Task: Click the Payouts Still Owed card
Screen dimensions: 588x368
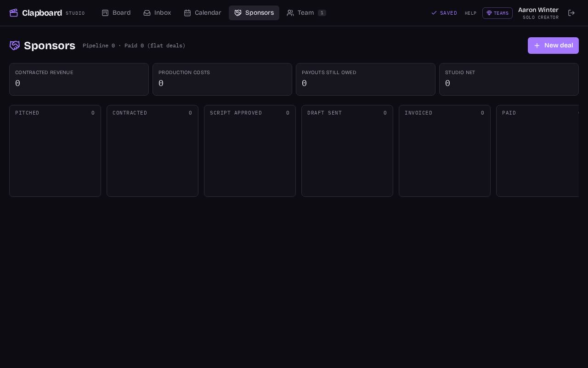Action: pyautogui.click(x=366, y=79)
